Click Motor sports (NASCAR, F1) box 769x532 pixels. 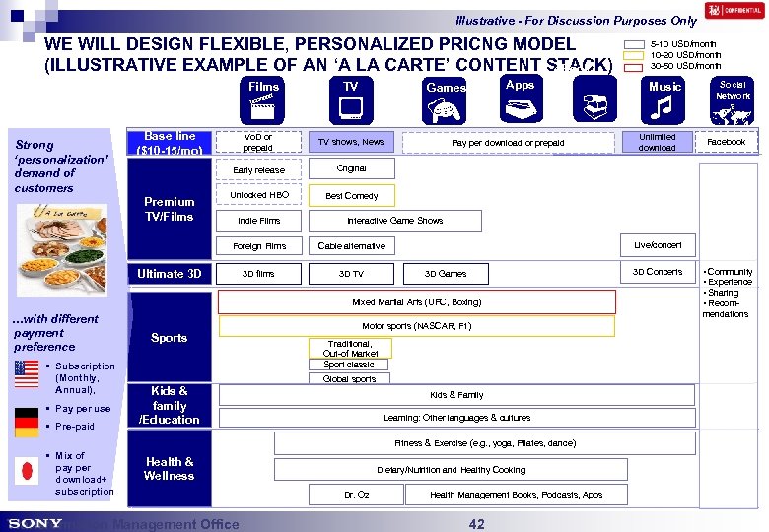417,326
